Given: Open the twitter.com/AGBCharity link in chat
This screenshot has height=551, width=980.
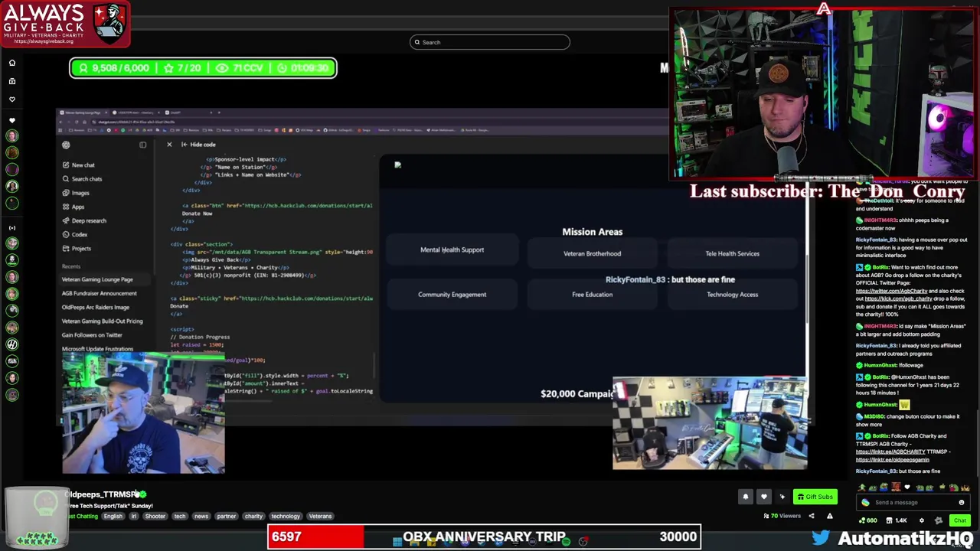Looking at the screenshot, I should (890, 291).
